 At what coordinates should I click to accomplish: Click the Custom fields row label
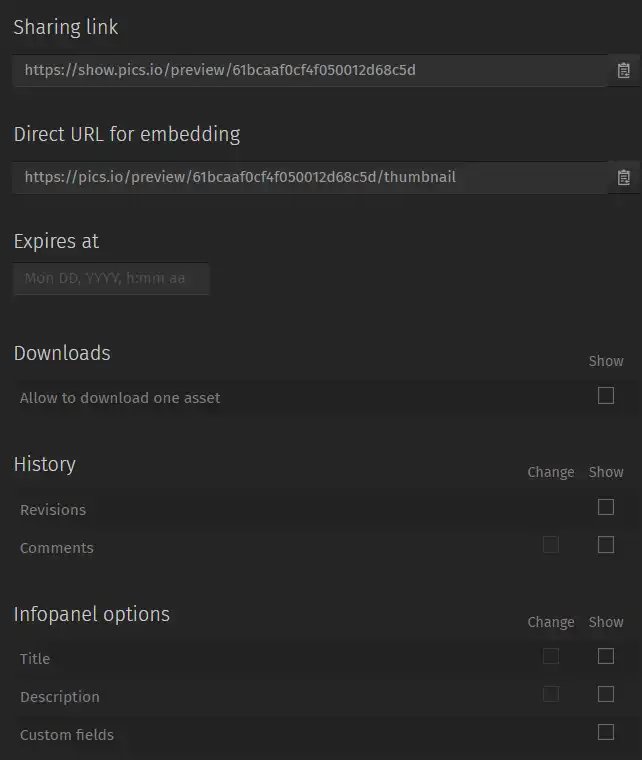click(x=67, y=735)
